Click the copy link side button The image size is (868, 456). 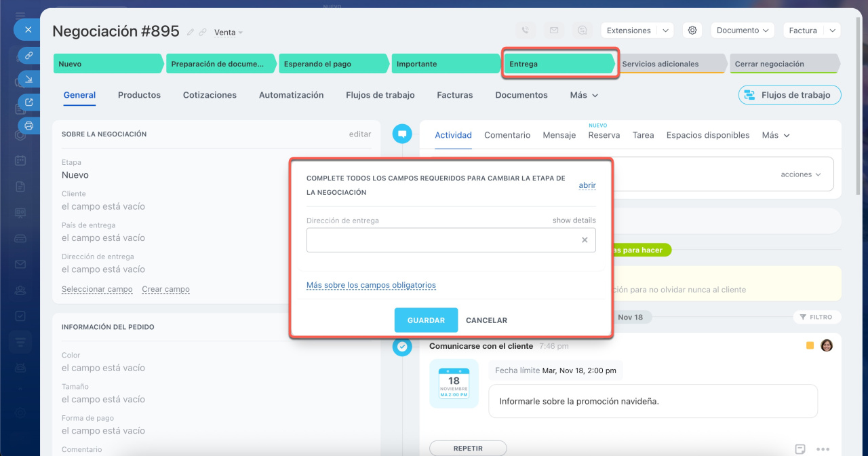pyautogui.click(x=28, y=56)
